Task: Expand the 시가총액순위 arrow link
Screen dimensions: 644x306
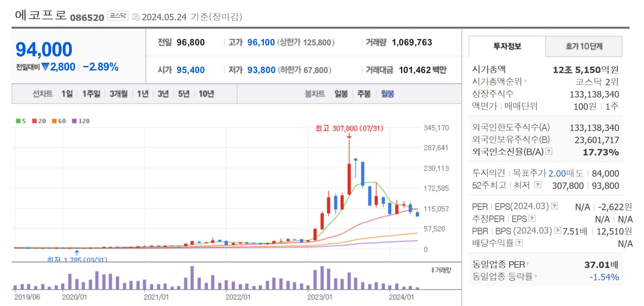Action: (526, 81)
